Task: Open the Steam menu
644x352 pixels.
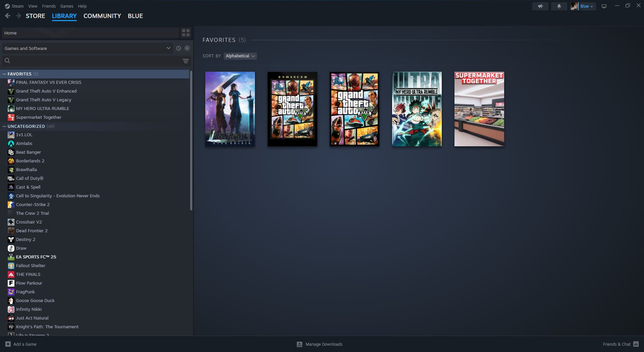Action: point(18,6)
